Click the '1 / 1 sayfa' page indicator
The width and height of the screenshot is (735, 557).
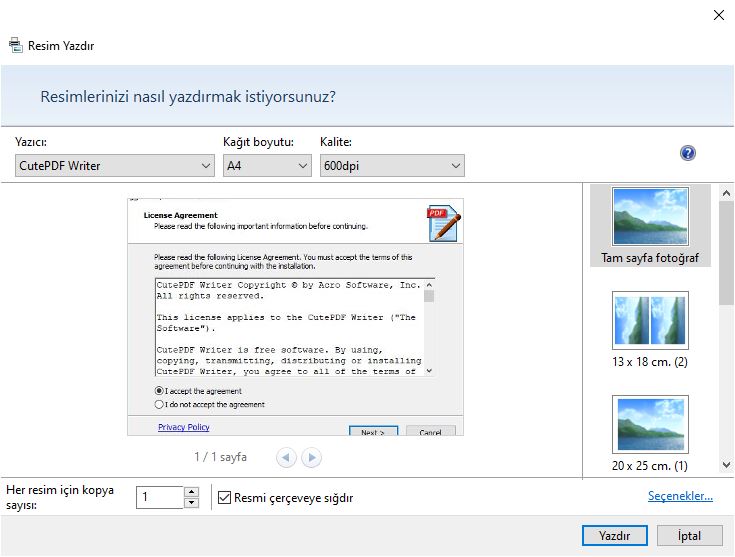pyautogui.click(x=220, y=457)
